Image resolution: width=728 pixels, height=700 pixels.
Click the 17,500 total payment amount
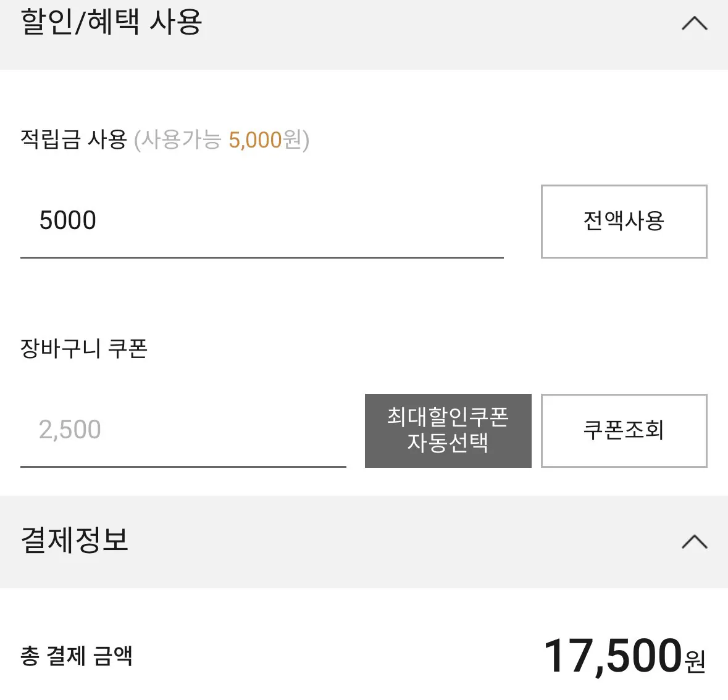pos(612,656)
